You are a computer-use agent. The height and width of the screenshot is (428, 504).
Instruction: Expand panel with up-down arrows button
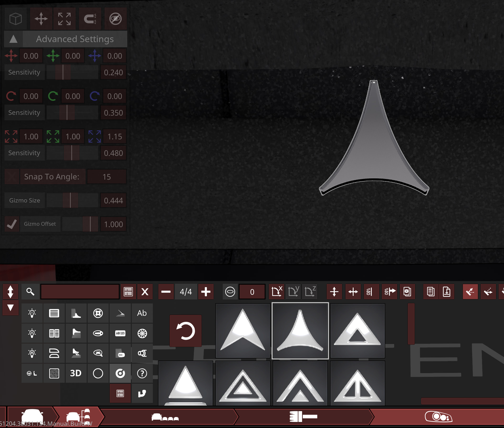click(x=10, y=292)
